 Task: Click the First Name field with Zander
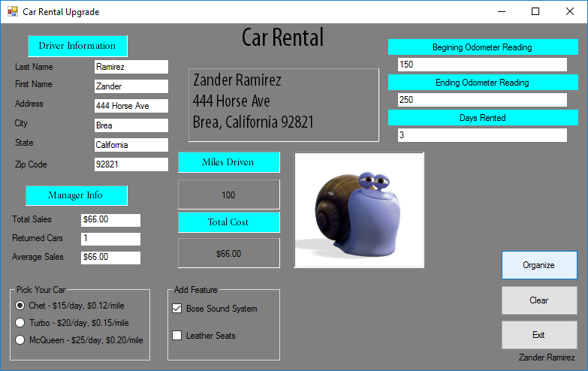131,86
